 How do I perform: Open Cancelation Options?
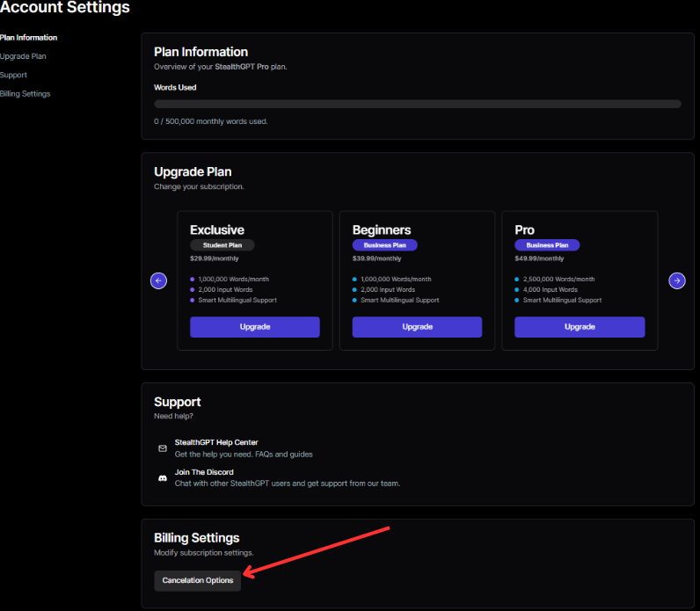click(x=197, y=580)
